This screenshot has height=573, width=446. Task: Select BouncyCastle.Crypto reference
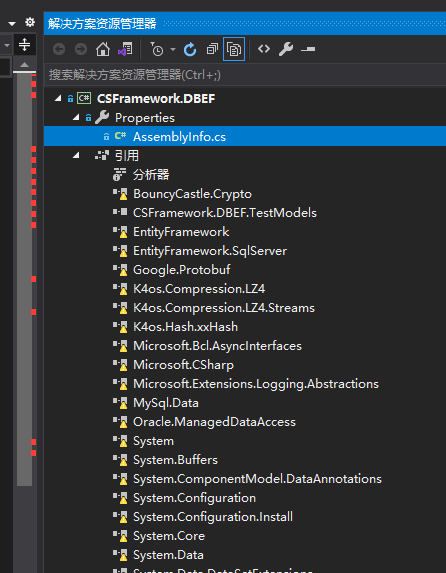(x=192, y=194)
